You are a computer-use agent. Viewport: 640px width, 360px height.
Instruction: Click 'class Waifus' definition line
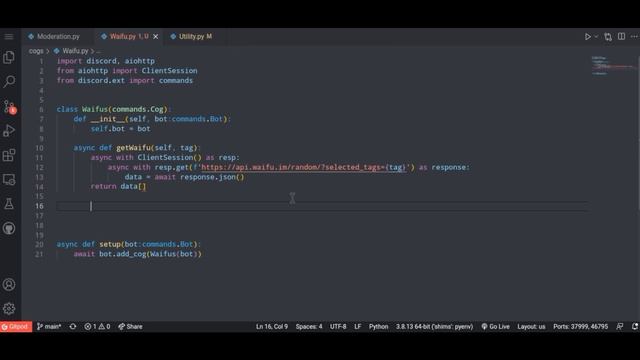pyautogui.click(x=114, y=109)
